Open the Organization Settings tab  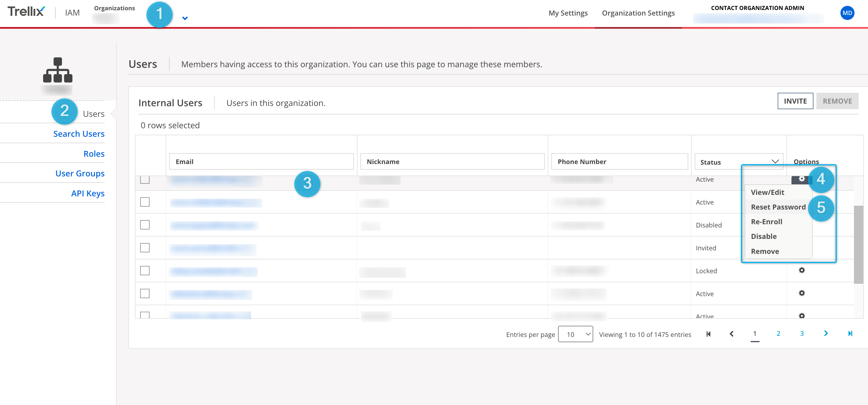pos(638,13)
